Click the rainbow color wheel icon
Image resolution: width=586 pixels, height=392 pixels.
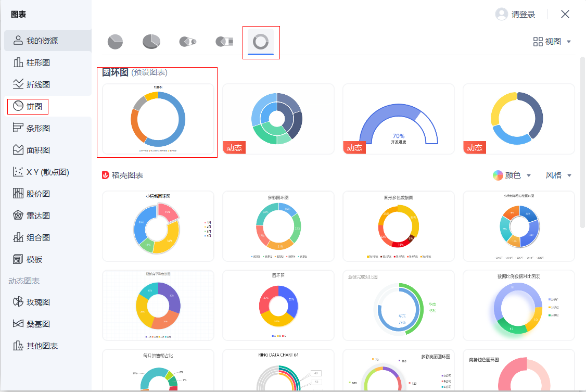coord(498,175)
